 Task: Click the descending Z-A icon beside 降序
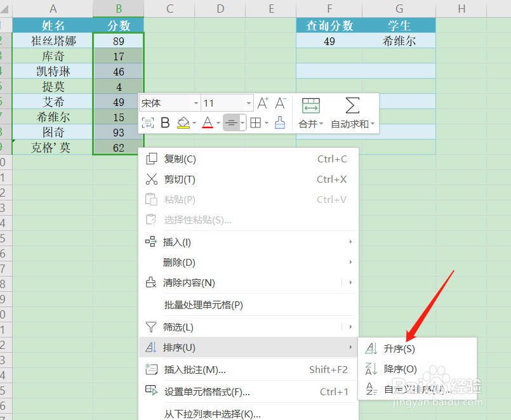371,369
